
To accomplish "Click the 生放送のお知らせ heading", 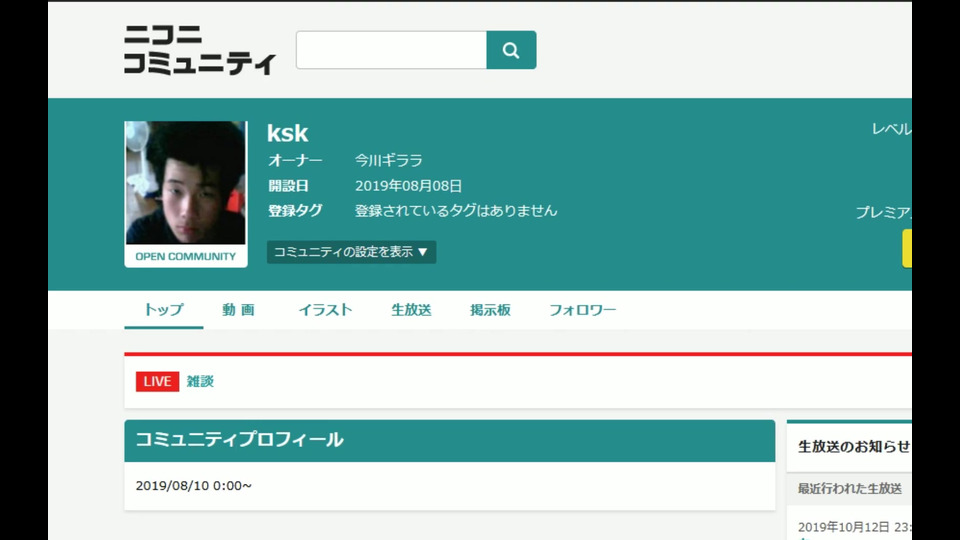I will (854, 447).
